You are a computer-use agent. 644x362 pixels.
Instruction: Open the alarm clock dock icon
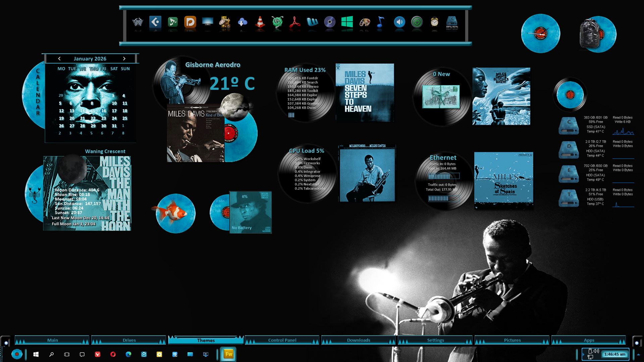tap(434, 22)
